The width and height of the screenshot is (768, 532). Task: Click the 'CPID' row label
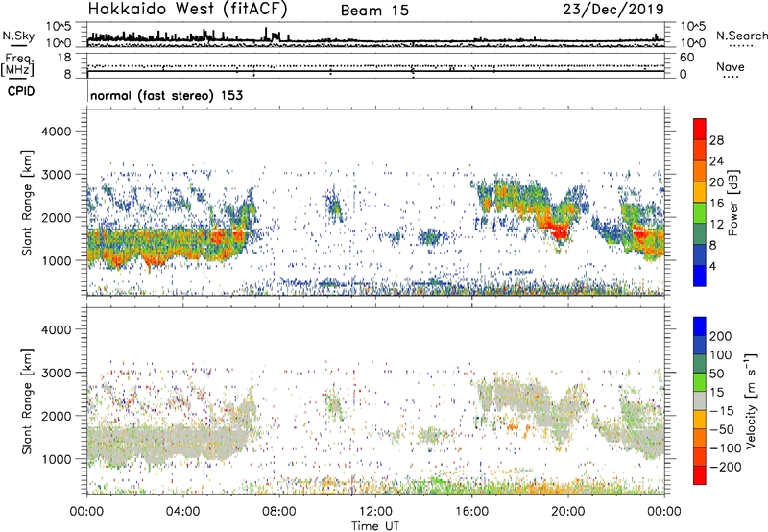point(21,91)
